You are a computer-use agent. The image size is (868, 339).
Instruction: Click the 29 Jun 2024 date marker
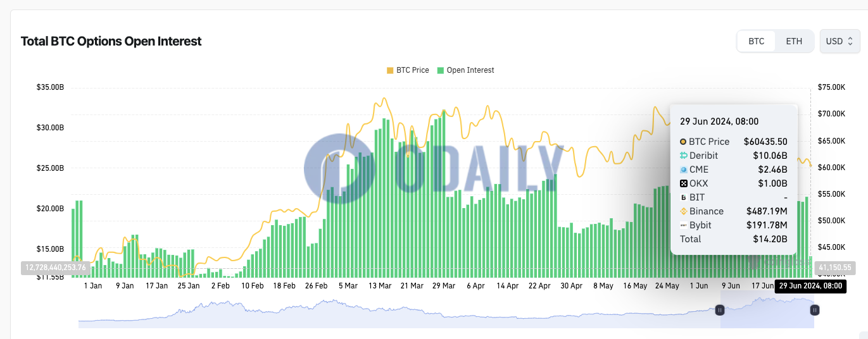pos(810,286)
